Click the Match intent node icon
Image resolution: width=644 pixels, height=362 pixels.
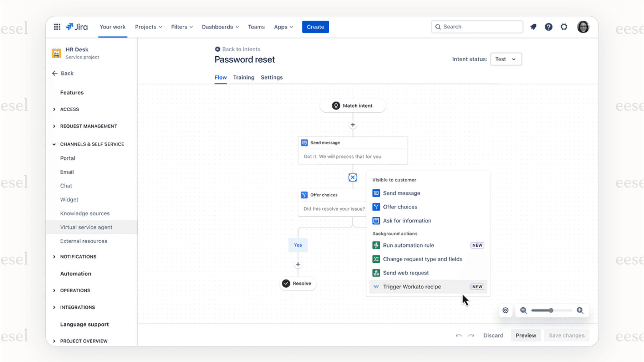pos(336,106)
